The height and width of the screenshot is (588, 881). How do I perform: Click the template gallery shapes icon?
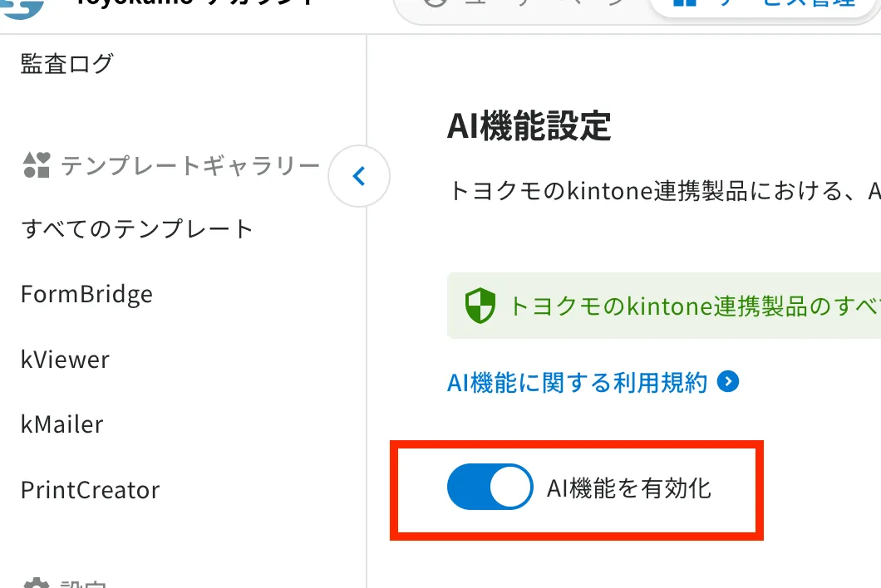37,165
